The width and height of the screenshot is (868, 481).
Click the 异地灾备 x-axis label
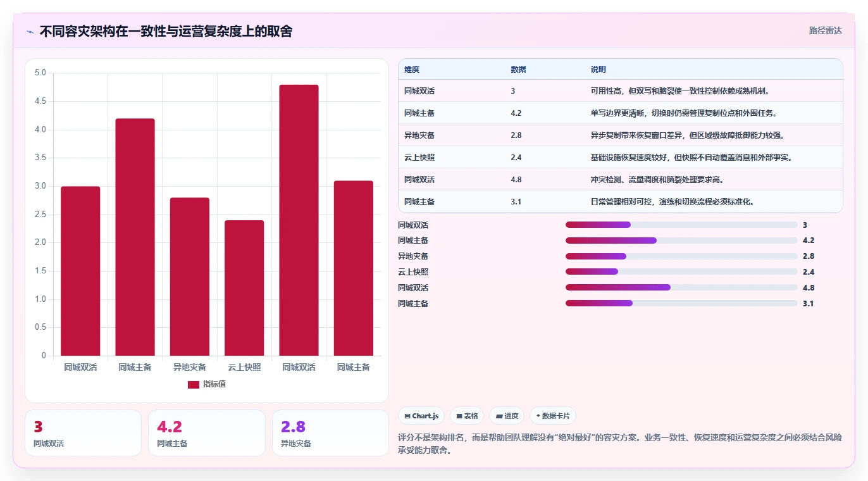(x=190, y=367)
